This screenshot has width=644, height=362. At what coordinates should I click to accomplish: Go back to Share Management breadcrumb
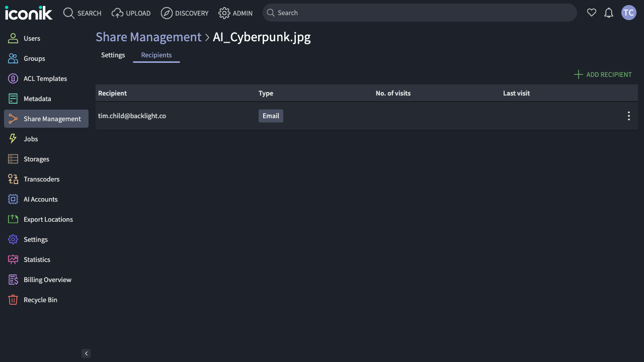(x=148, y=37)
